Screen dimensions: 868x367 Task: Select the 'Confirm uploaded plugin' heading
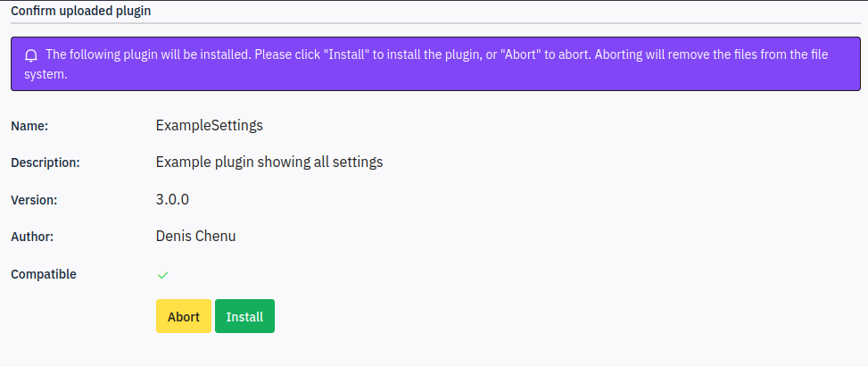[81, 11]
